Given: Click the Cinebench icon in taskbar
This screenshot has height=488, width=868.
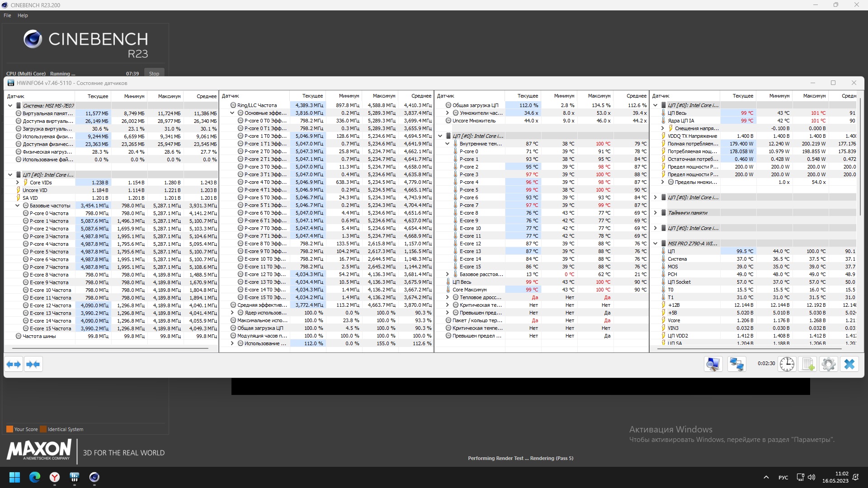Looking at the screenshot, I should click(94, 477).
